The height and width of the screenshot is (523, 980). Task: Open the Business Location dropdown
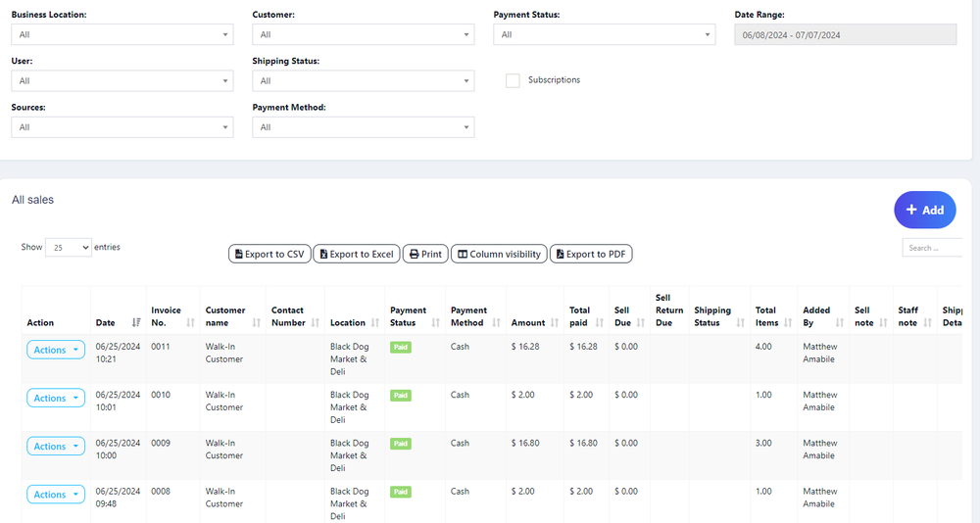click(122, 34)
